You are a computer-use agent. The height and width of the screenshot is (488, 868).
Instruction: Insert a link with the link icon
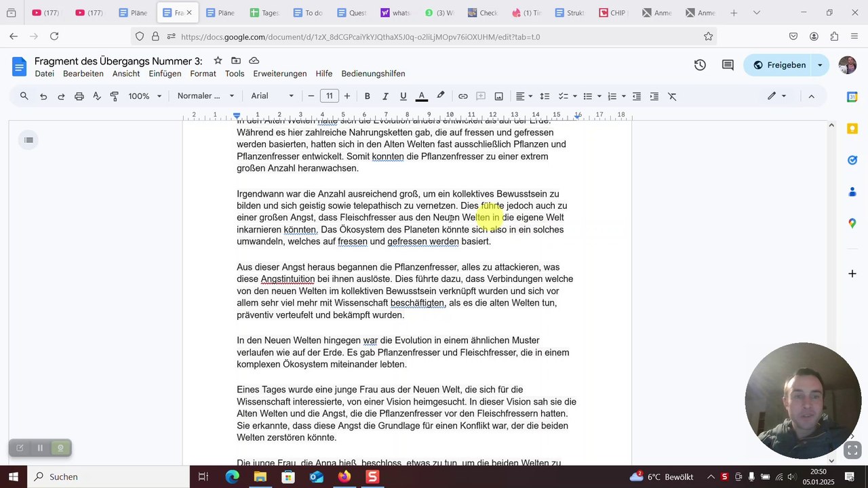pyautogui.click(x=462, y=96)
